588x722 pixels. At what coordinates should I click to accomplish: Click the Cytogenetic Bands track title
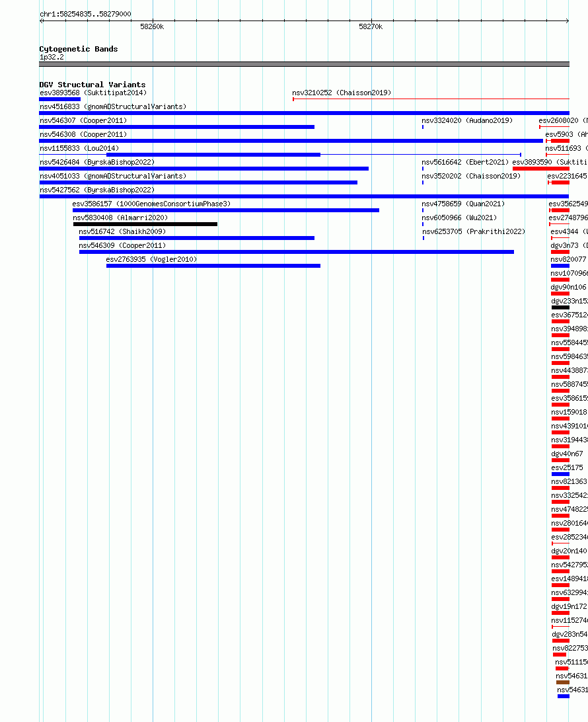pos(78,49)
